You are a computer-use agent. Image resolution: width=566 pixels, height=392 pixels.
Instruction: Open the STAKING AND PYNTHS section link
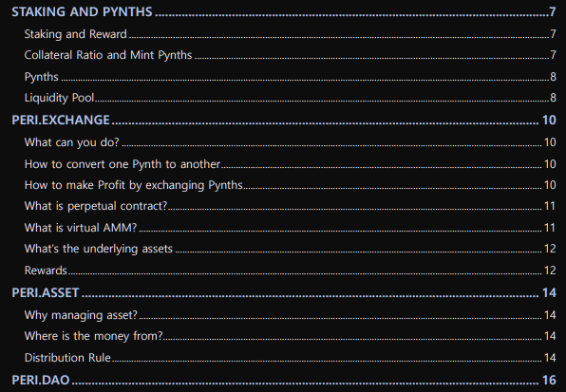(x=82, y=11)
